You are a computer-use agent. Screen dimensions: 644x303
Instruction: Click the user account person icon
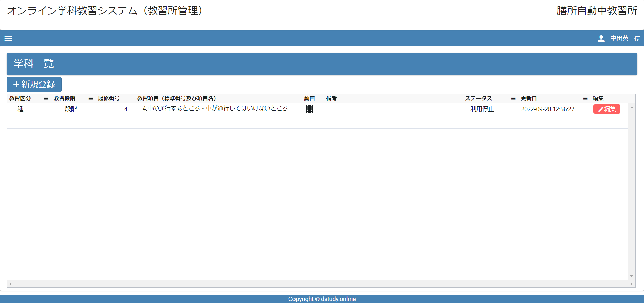[601, 39]
